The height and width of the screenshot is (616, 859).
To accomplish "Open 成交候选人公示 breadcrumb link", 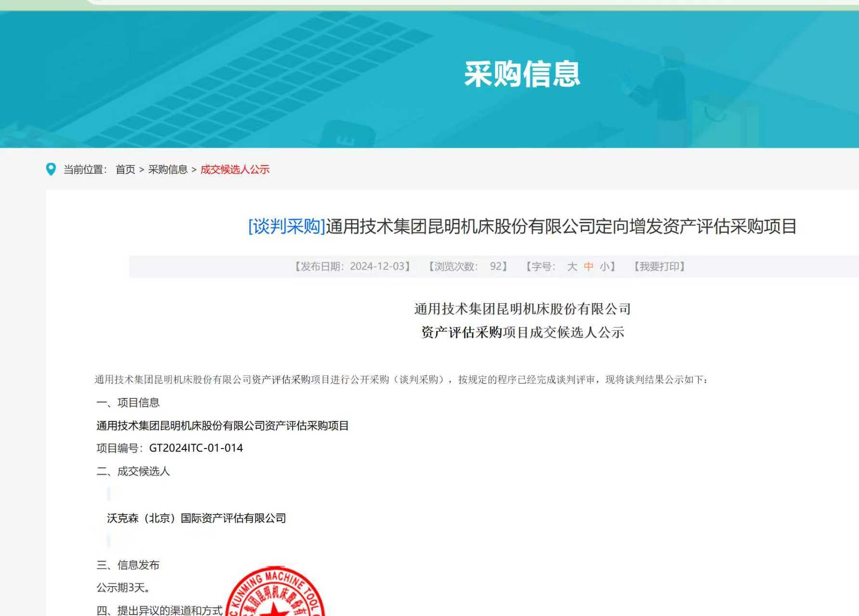I will coord(235,169).
